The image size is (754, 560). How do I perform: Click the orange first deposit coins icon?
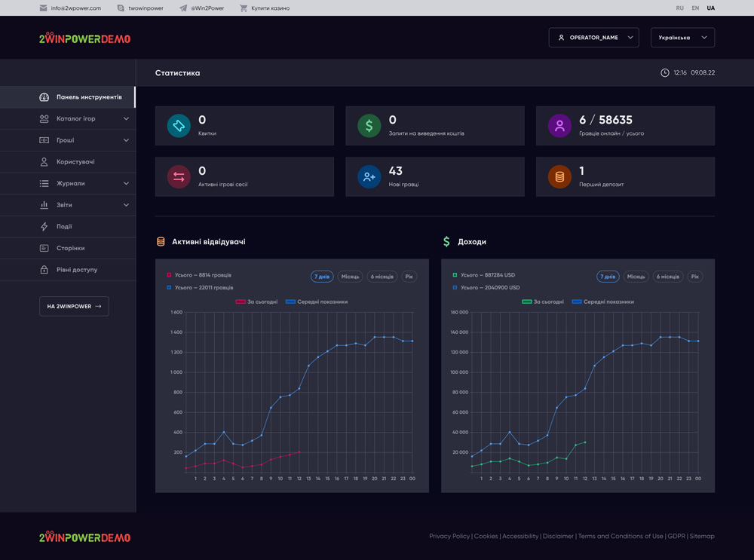click(559, 177)
